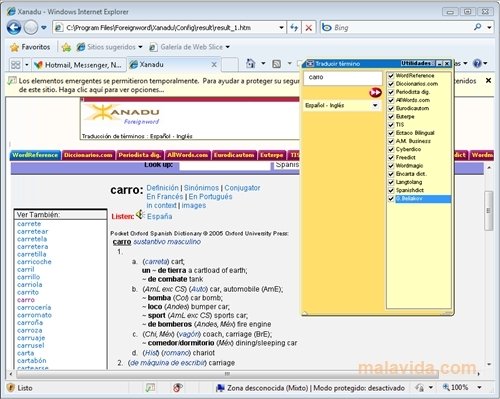Stop loading with the red X icon
500x399 pixels.
tap(309, 28)
